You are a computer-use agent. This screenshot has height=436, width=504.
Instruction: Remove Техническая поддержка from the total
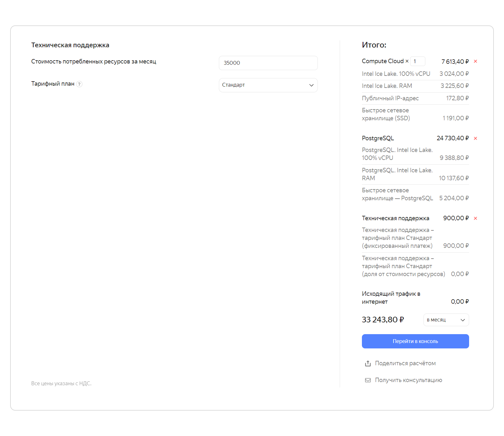pyautogui.click(x=475, y=218)
